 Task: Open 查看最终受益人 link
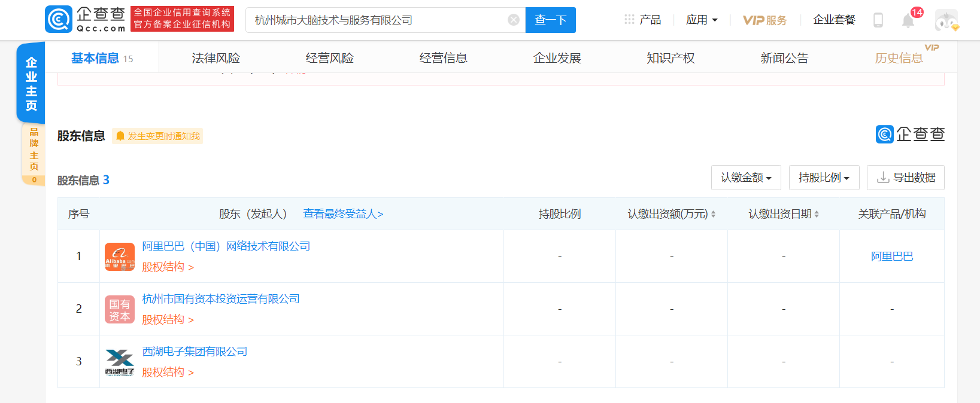click(343, 214)
